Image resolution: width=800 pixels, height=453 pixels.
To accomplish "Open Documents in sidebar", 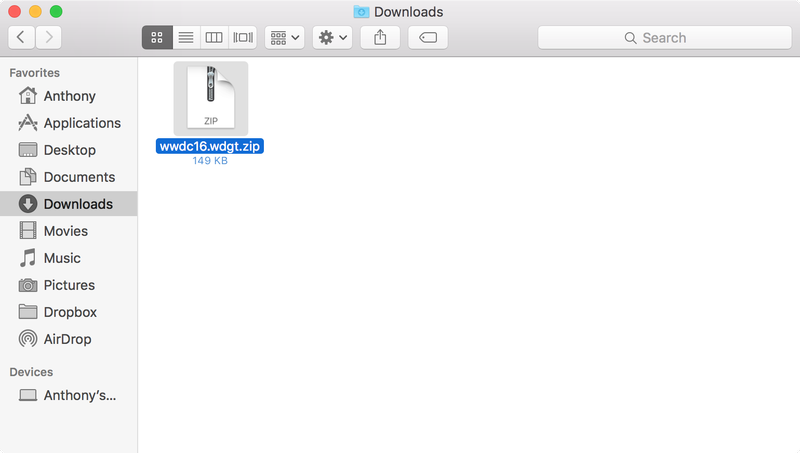I will pos(68,177).
